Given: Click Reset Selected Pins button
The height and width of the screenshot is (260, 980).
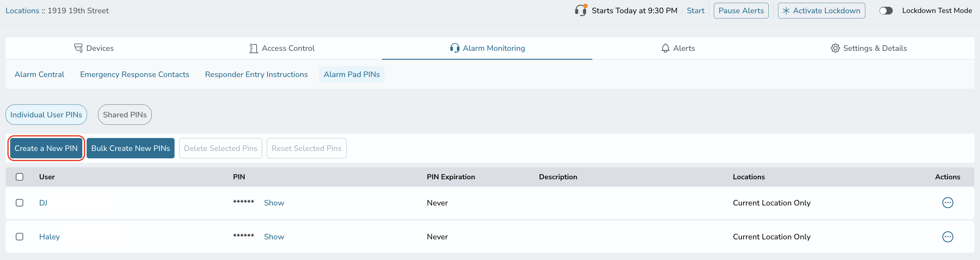Looking at the screenshot, I should tap(306, 148).
